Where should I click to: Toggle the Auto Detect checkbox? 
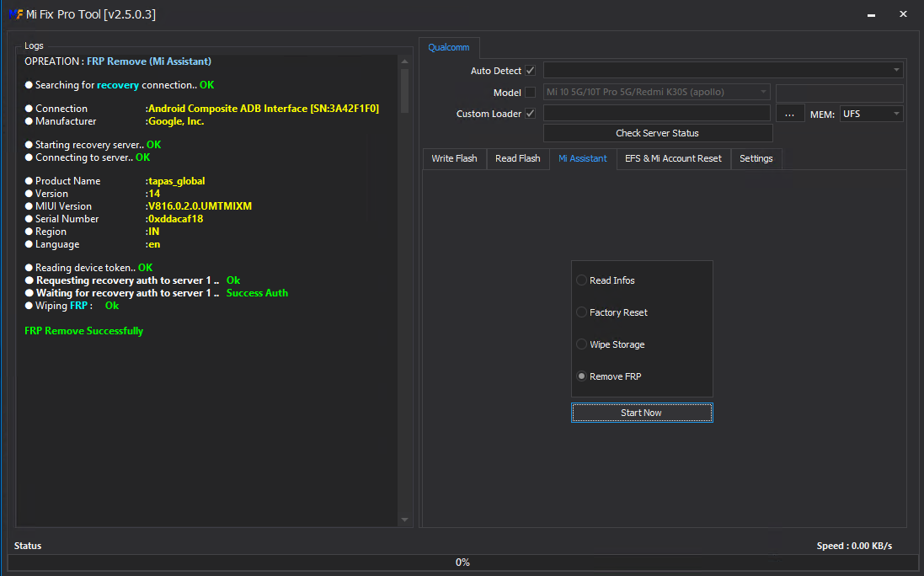pyautogui.click(x=531, y=71)
